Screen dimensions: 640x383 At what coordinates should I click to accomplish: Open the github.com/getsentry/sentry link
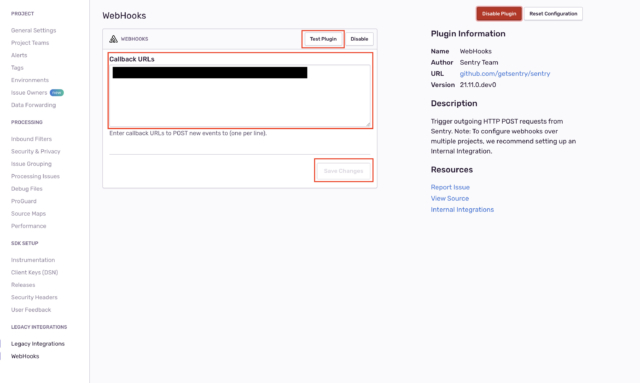505,73
